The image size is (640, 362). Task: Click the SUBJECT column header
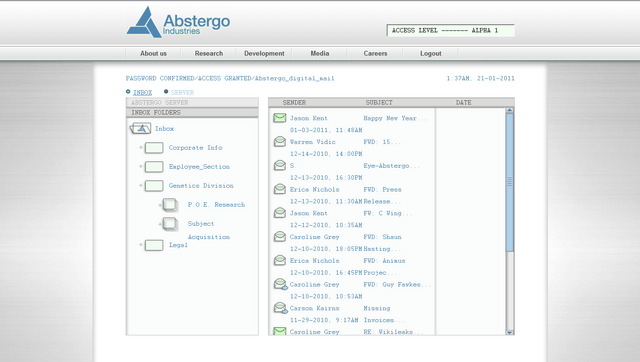[x=379, y=103]
